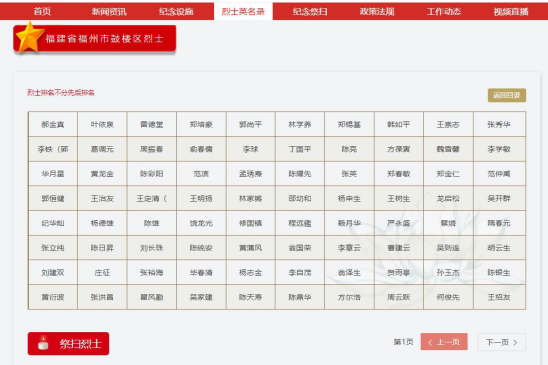The image size is (548, 365).
Task: Click the 下一页 right chevron arrow
Action: pos(515,343)
